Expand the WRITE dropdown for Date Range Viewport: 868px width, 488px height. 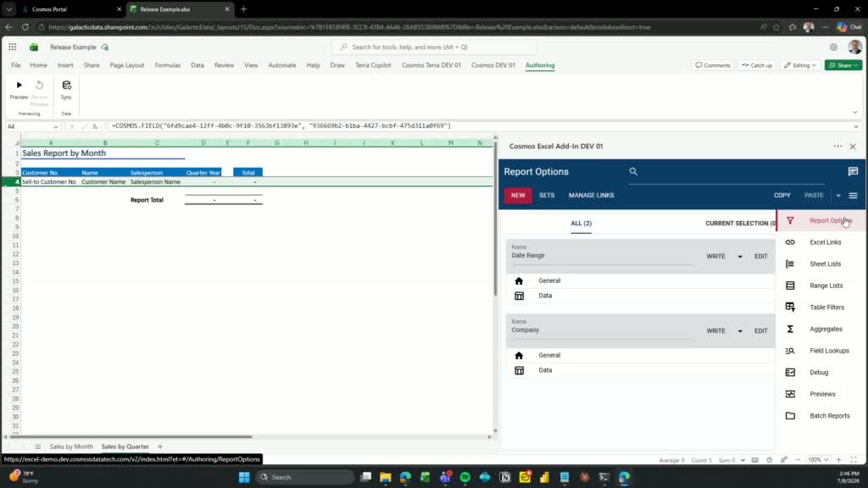740,256
